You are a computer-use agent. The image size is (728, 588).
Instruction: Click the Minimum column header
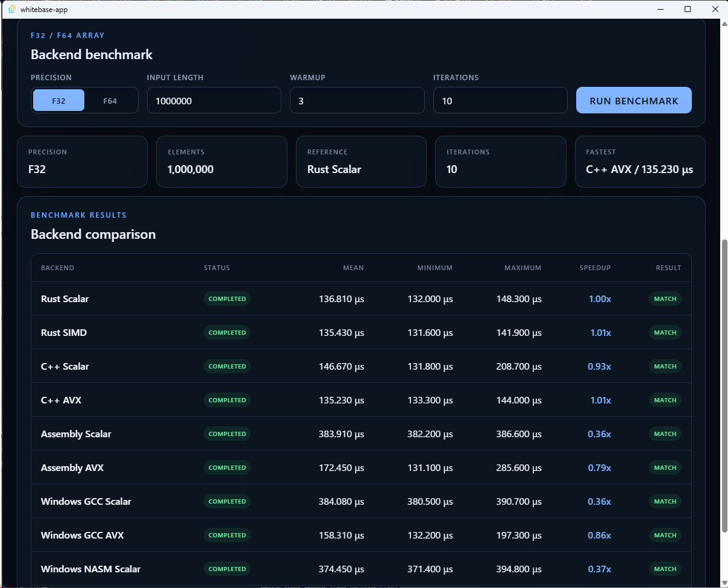[435, 268]
